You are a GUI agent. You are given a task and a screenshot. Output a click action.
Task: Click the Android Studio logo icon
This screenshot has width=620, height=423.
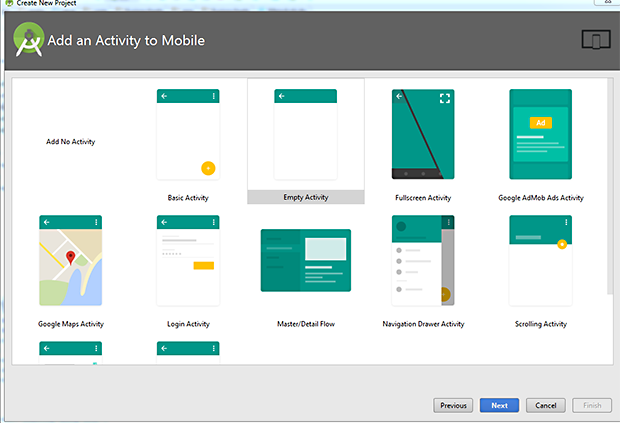click(x=28, y=40)
